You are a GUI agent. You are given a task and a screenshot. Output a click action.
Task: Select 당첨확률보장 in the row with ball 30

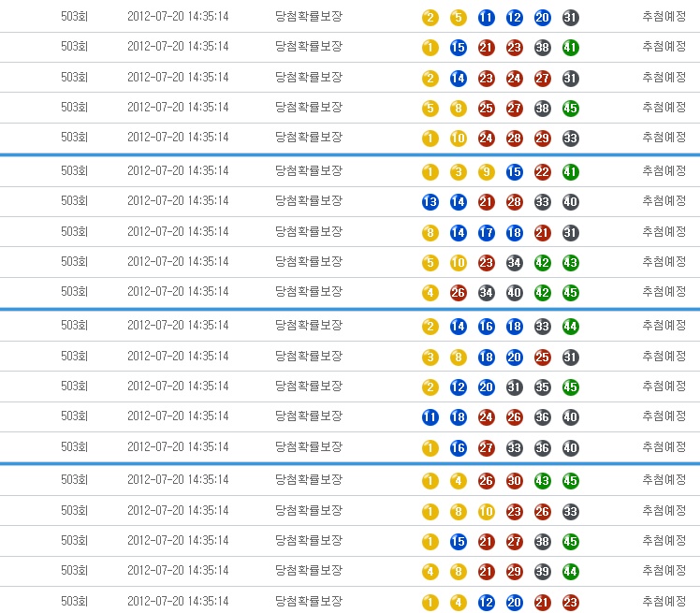pyautogui.click(x=309, y=479)
